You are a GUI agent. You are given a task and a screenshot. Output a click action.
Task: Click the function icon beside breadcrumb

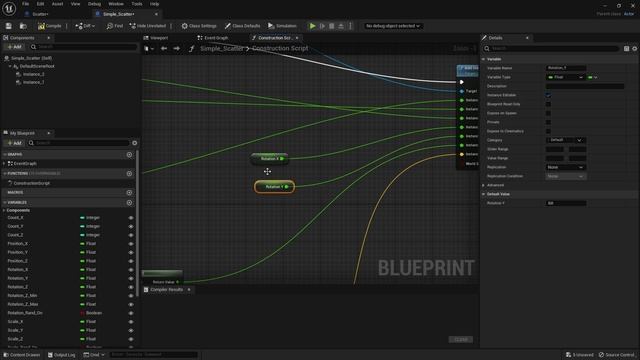tap(191, 49)
